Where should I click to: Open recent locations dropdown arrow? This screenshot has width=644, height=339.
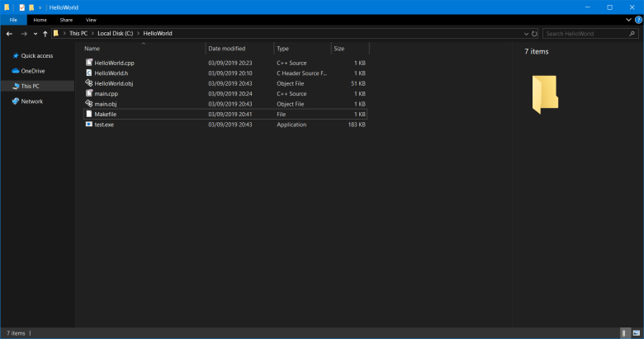coord(36,34)
